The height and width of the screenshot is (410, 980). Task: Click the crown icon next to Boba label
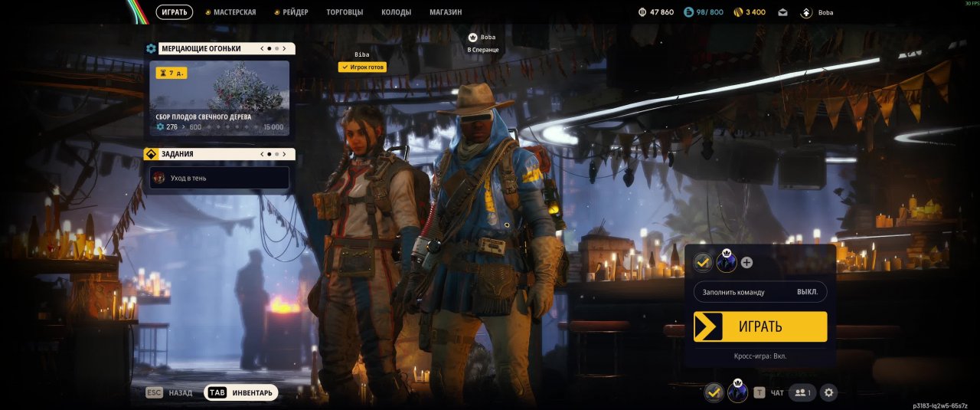coord(472,37)
